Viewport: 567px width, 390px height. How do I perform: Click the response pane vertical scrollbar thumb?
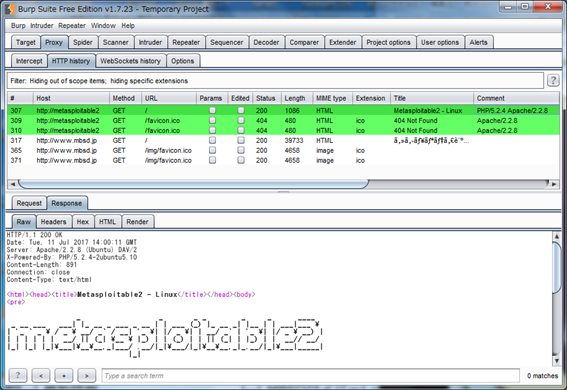click(557, 267)
